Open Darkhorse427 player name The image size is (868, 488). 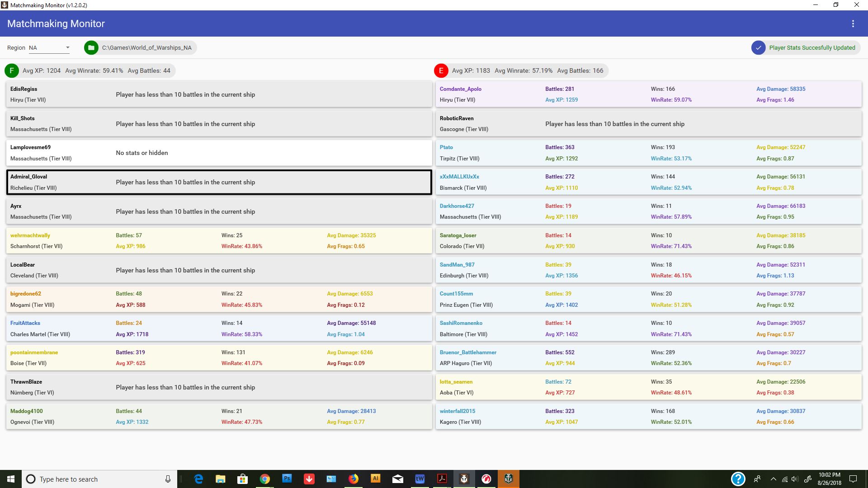pyautogui.click(x=457, y=206)
